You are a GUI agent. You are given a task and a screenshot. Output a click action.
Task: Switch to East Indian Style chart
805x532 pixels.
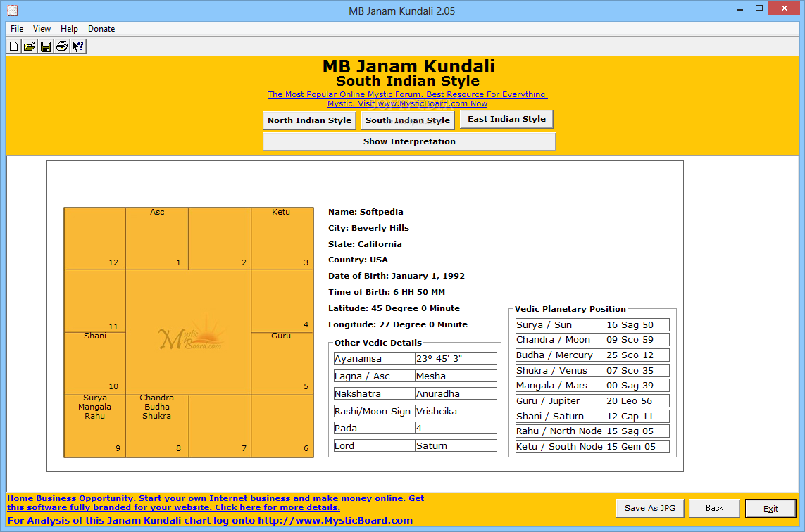[x=506, y=119]
